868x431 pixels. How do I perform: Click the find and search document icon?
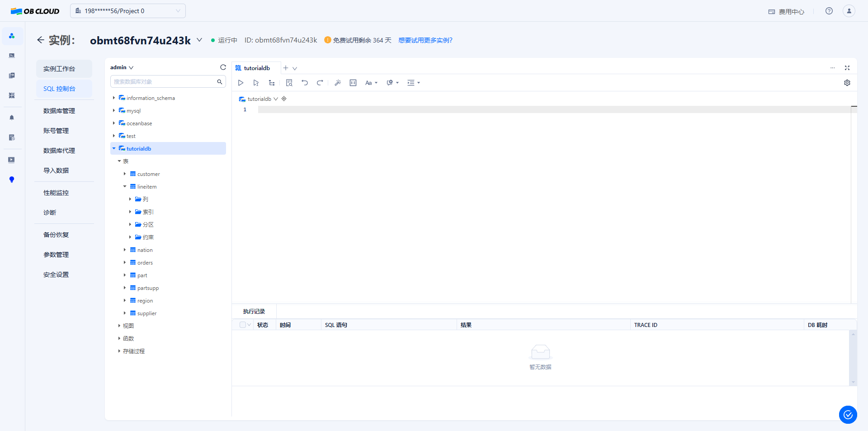tap(289, 83)
